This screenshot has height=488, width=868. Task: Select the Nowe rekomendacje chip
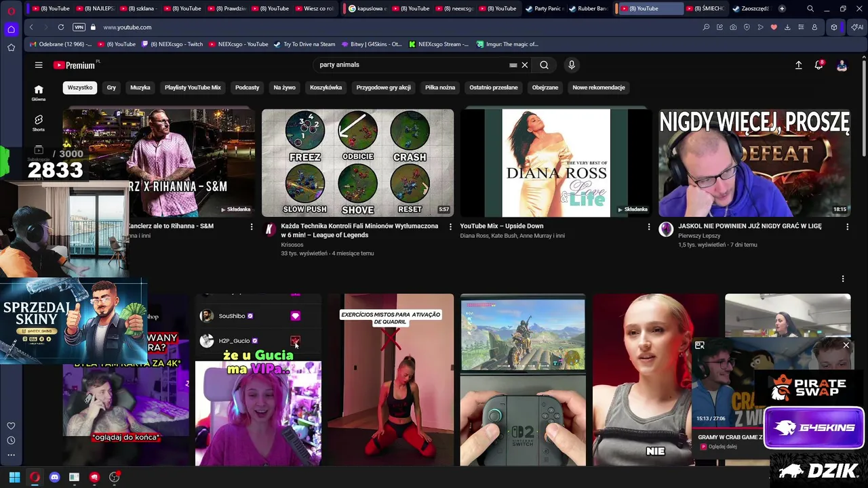[x=599, y=87]
